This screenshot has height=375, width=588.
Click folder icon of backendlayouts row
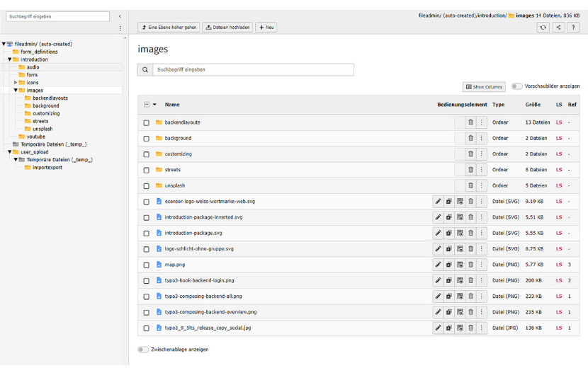pyautogui.click(x=159, y=122)
